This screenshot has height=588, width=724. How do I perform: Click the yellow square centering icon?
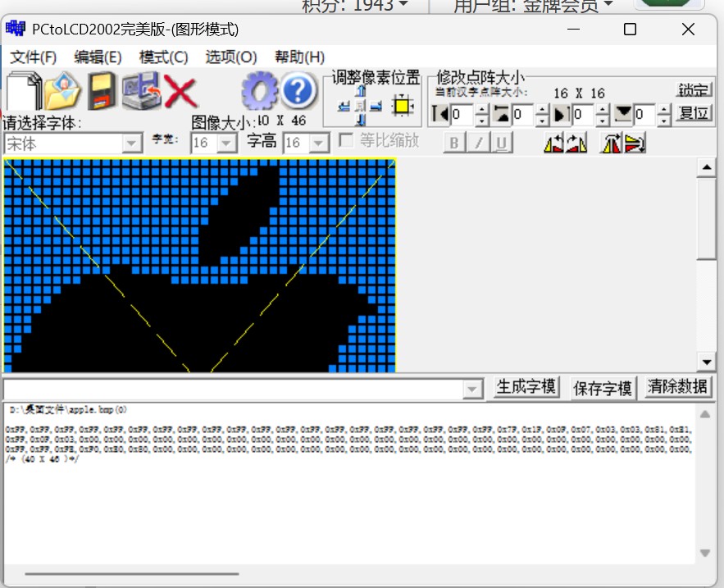click(x=402, y=107)
